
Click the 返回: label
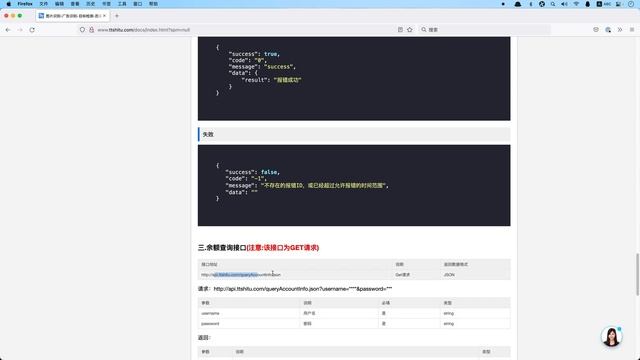click(204, 338)
